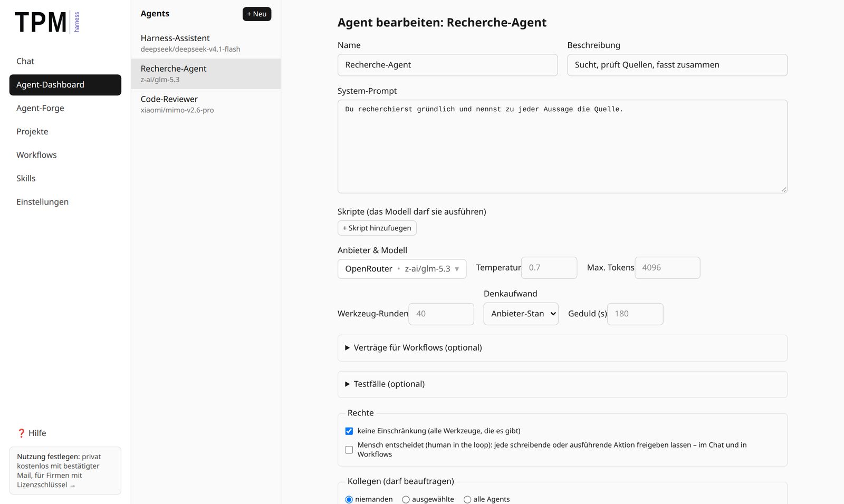Select the Code-Reviewer agent
Image resolution: width=844 pixels, height=504 pixels.
pyautogui.click(x=206, y=104)
